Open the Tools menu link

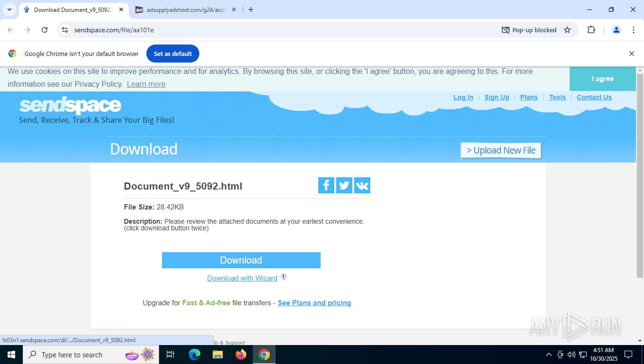pos(557,97)
